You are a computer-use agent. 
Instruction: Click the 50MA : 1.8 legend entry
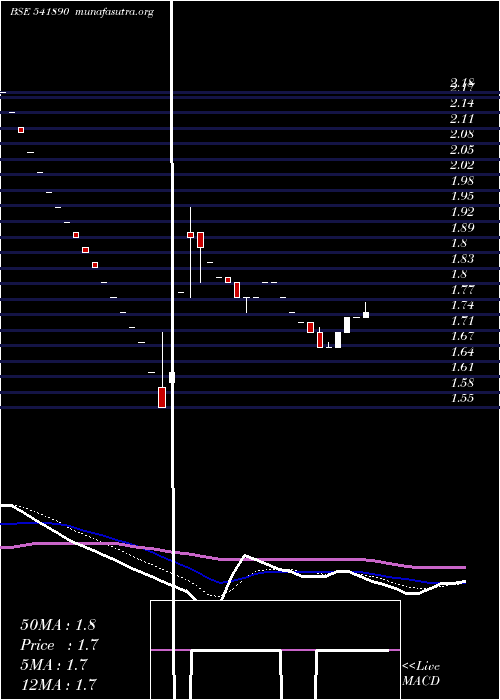click(58, 625)
